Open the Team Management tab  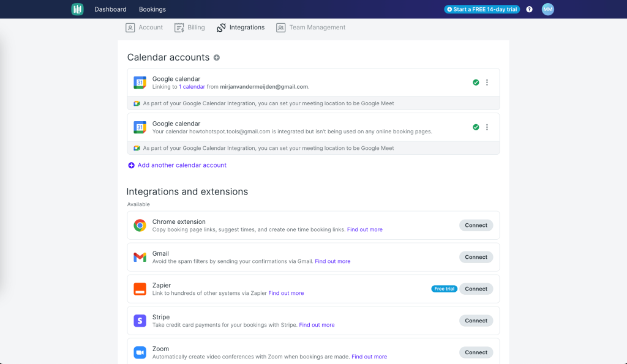point(311,28)
